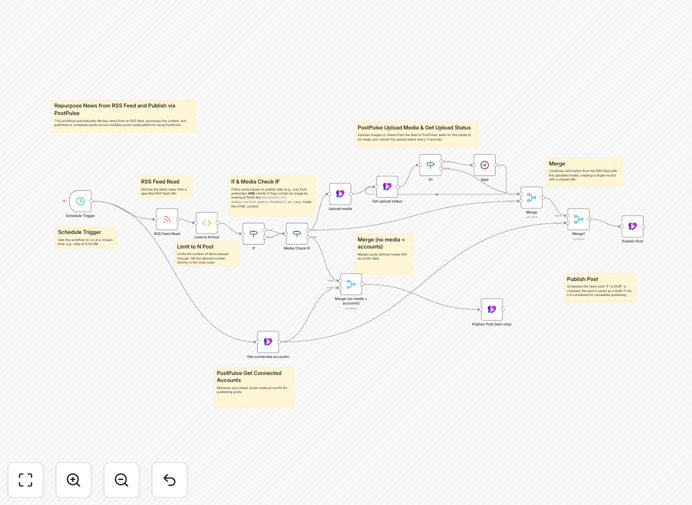Click the If node after Limit to N Post
The height and width of the screenshot is (505, 692).
click(253, 234)
